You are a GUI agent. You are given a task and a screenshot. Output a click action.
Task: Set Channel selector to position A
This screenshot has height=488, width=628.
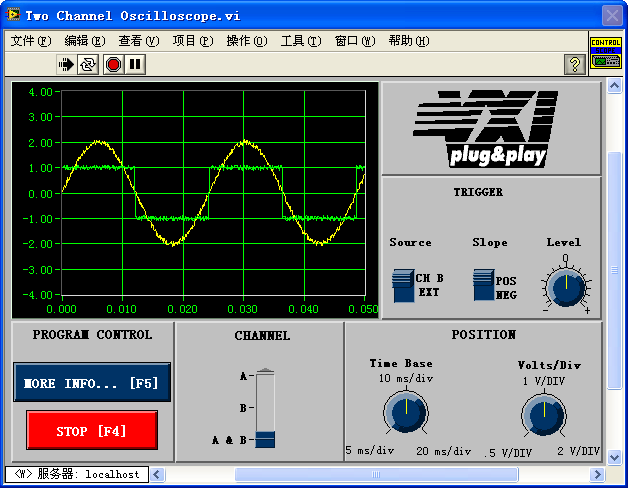click(265, 377)
